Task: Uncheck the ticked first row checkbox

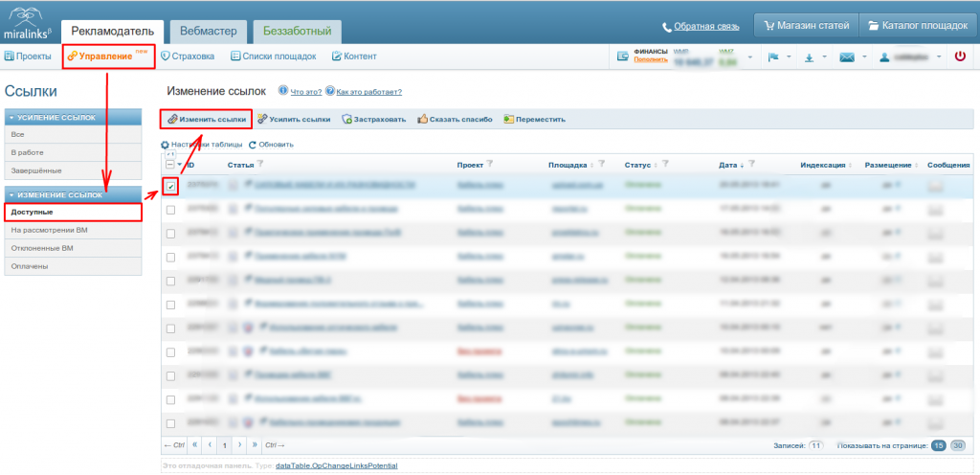Action: coord(170,186)
